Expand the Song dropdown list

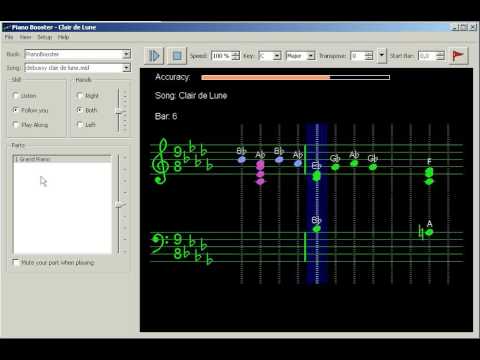[126, 68]
